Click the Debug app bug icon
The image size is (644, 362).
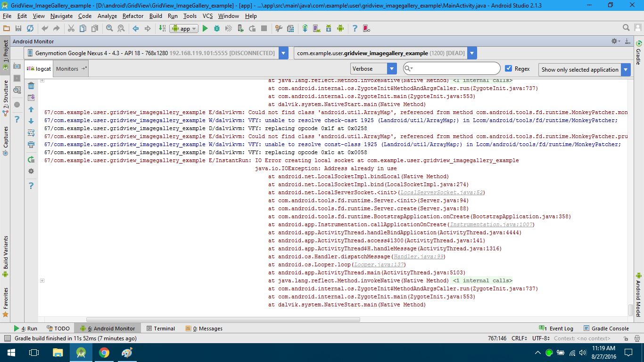(217, 29)
